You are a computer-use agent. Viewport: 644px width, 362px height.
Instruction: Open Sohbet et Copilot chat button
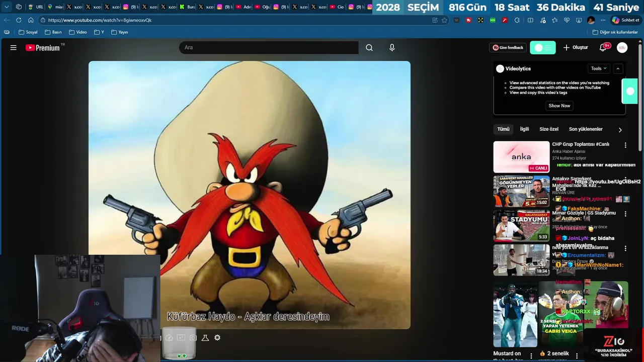[625, 20]
